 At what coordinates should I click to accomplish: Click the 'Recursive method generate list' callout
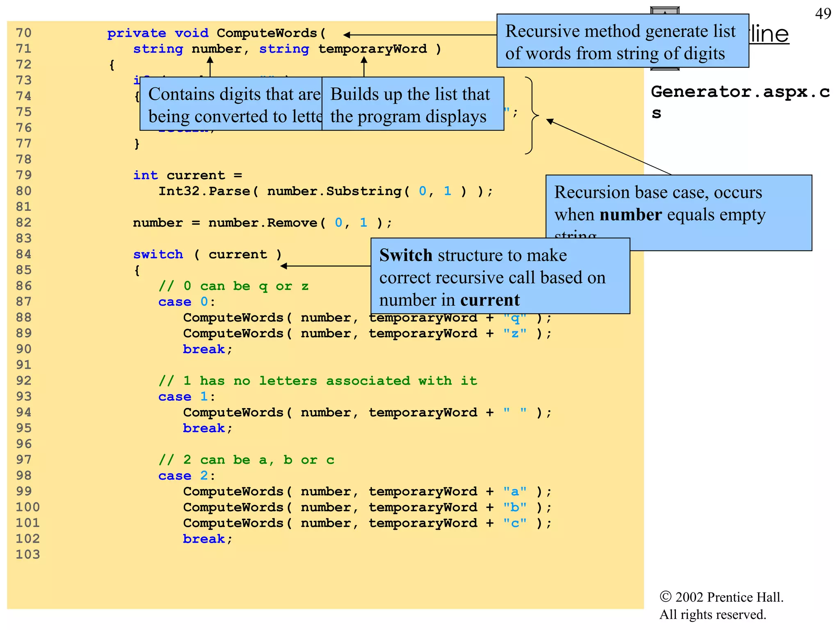[x=622, y=41]
